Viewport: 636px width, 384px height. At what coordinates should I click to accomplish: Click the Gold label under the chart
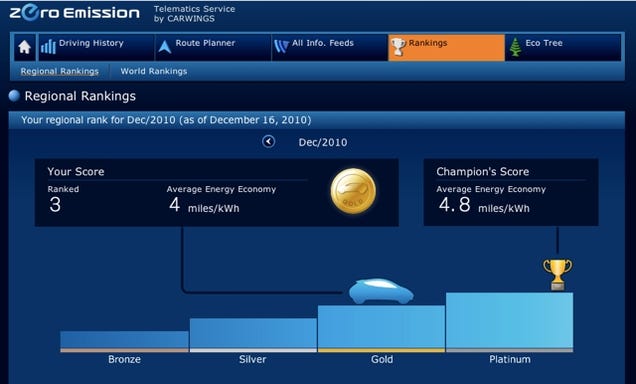pyautogui.click(x=382, y=359)
